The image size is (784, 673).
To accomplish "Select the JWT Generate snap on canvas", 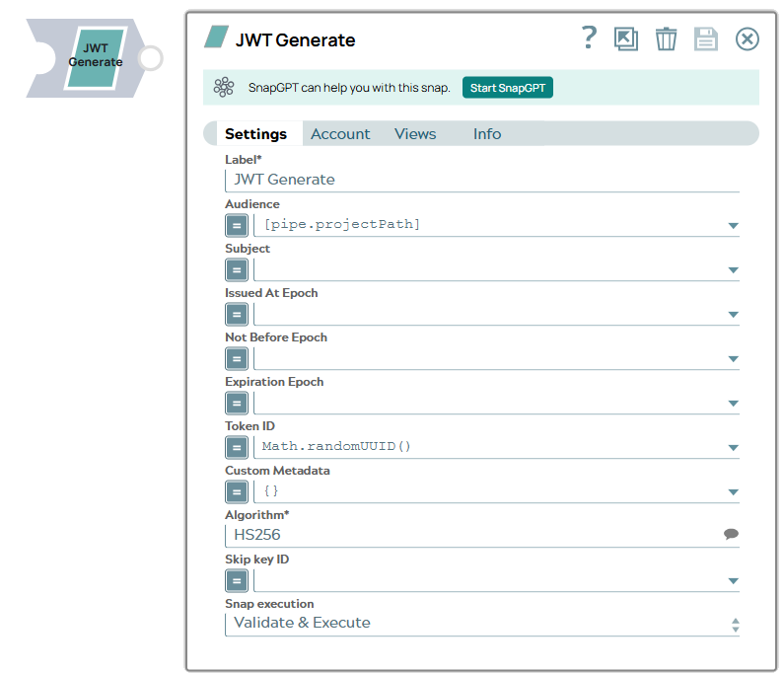I will click(95, 56).
